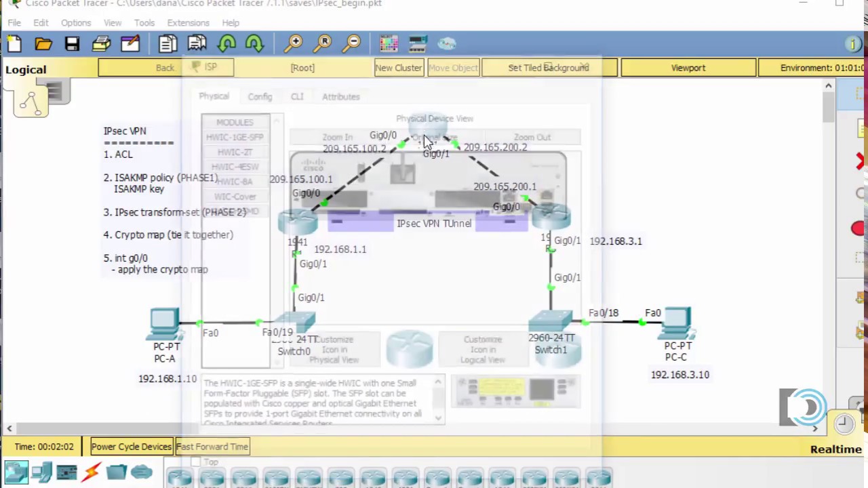Open the Extensions menu
Screen dimensions: 868x488
pos(189,22)
